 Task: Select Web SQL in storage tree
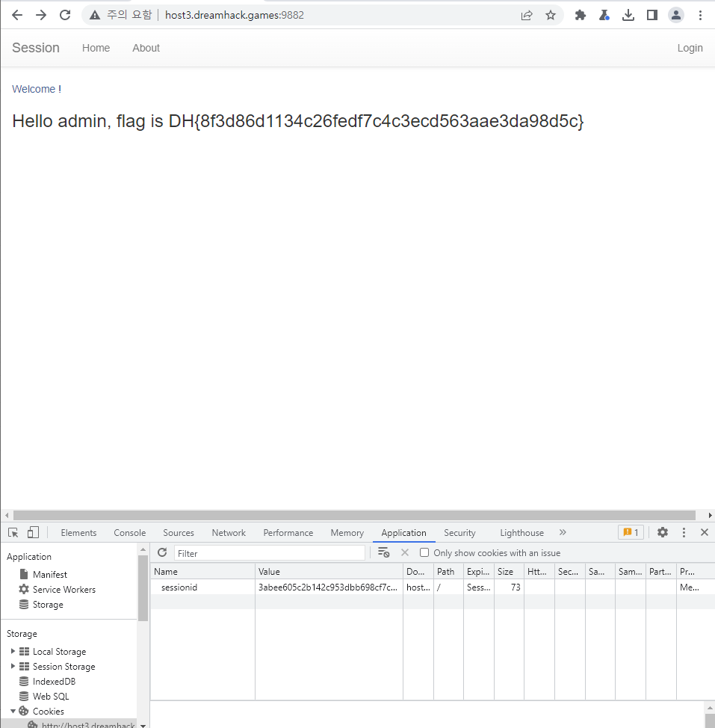tap(44, 696)
